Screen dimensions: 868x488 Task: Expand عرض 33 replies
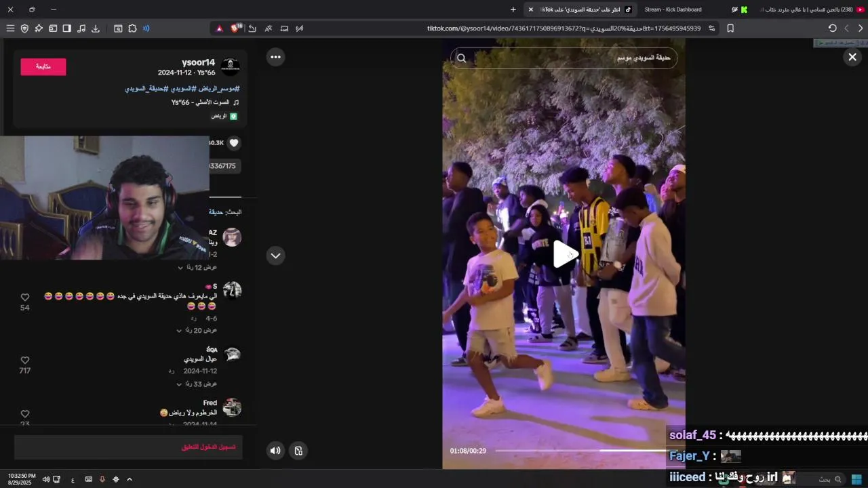197,384
